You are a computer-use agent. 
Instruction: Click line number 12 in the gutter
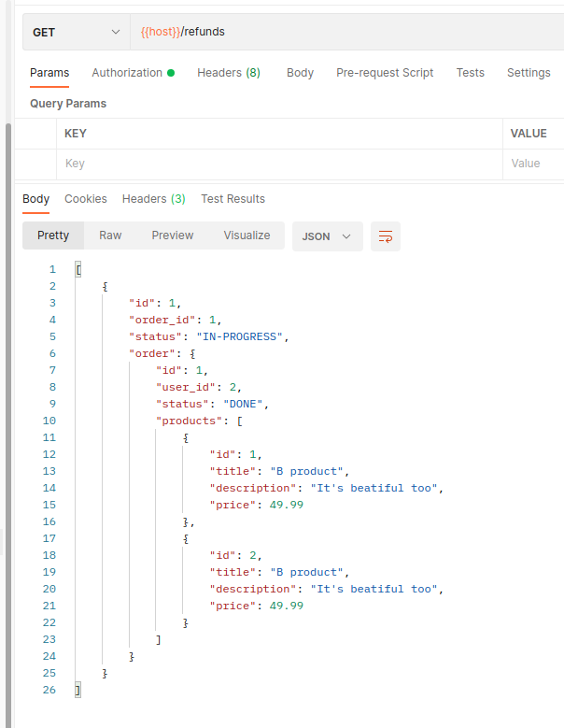(49, 454)
